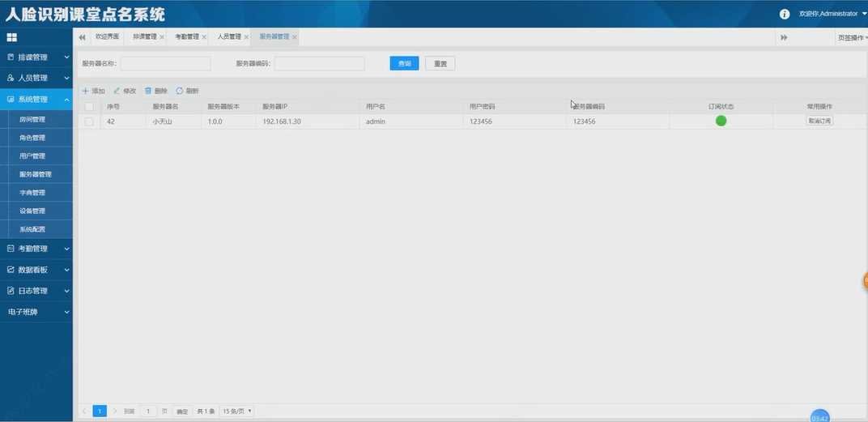The image size is (868, 422).
Task: Click the 刷新 refresh icon
Action: 180,91
